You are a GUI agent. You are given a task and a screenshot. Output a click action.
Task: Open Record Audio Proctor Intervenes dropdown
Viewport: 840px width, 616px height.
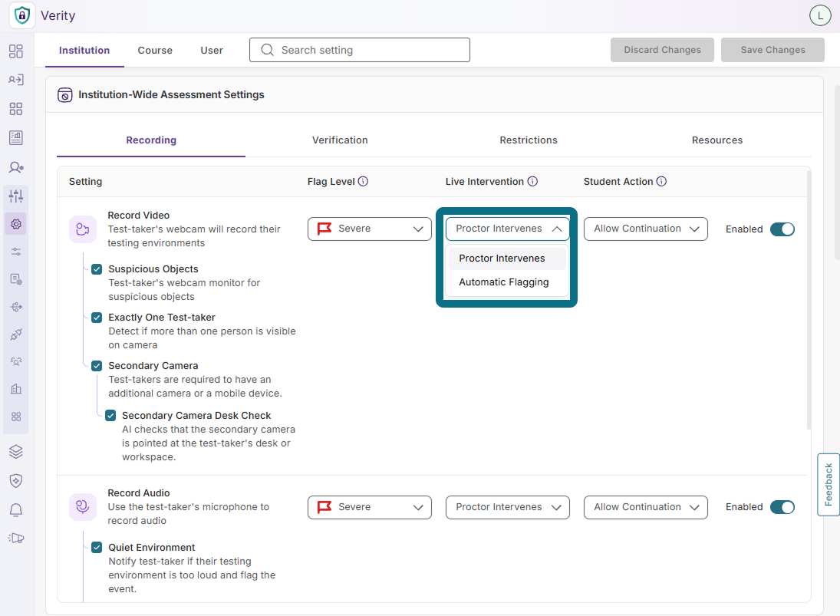coord(507,507)
